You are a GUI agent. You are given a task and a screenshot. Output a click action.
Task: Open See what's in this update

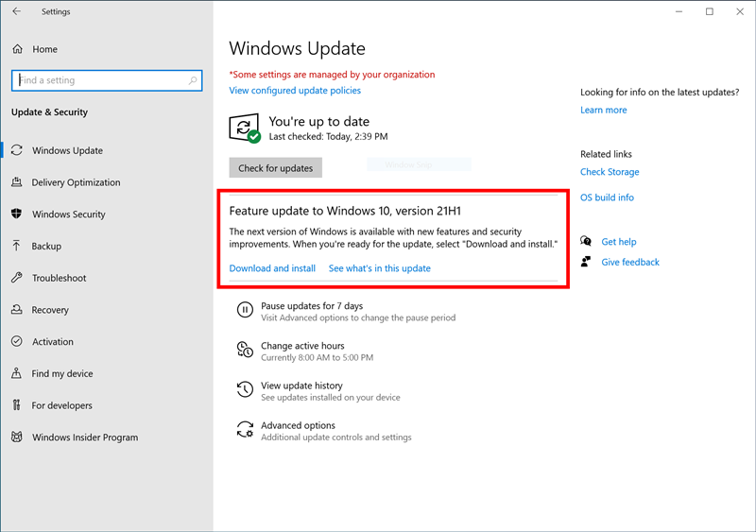[380, 268]
